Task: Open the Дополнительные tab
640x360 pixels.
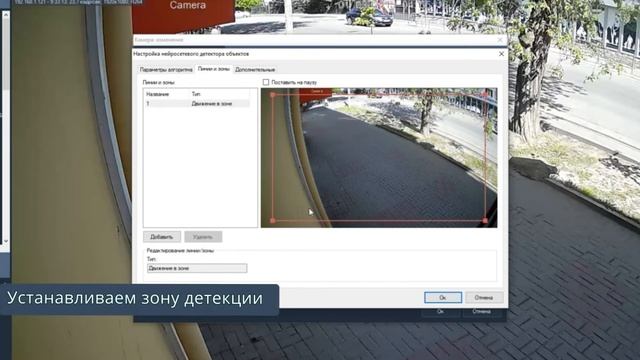Action: coord(255,70)
